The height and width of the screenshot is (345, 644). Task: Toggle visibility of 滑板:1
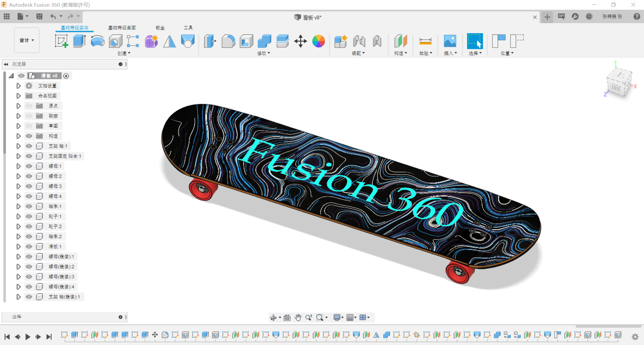coord(29,247)
